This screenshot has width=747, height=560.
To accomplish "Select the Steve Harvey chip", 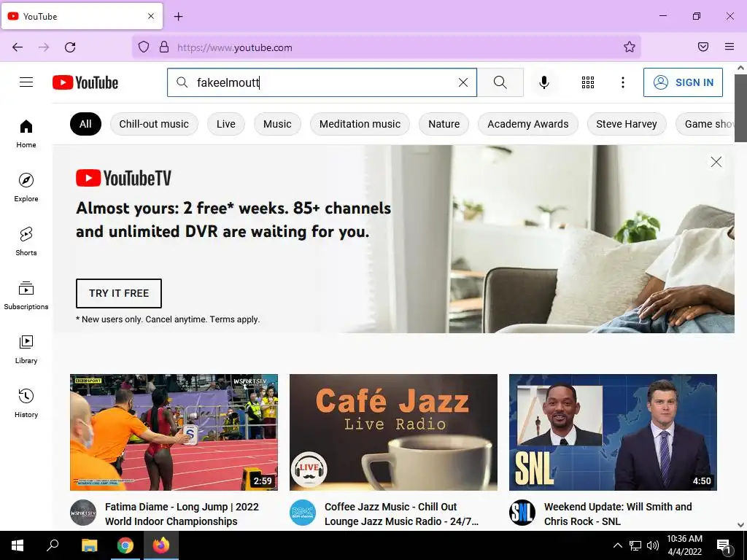I will (627, 124).
